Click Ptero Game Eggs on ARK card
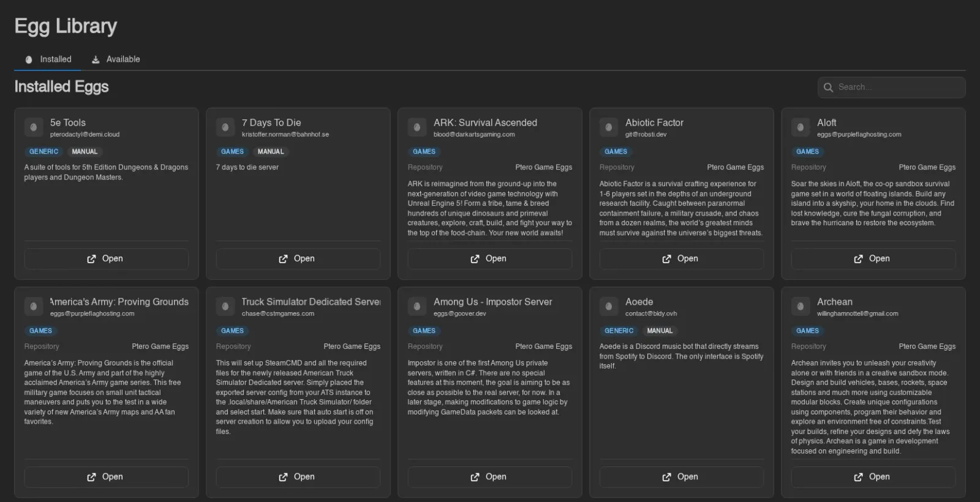 543,167
